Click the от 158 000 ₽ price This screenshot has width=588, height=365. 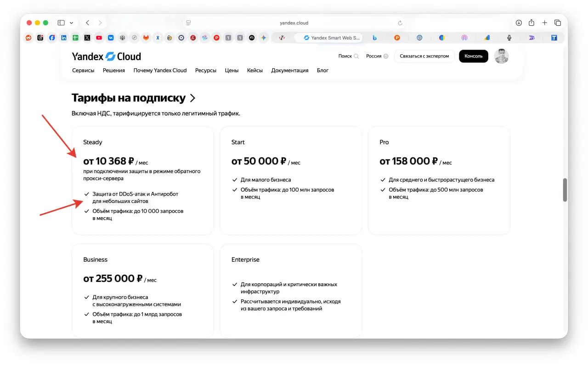point(409,161)
